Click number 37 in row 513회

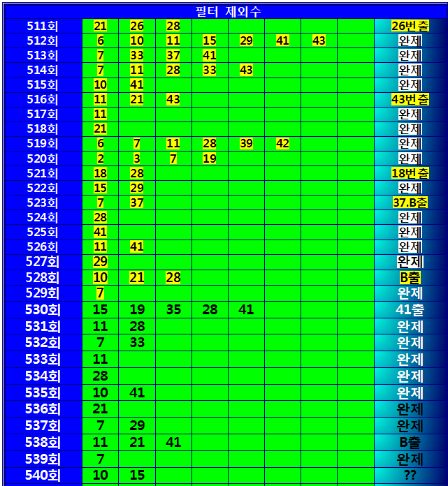(173, 55)
